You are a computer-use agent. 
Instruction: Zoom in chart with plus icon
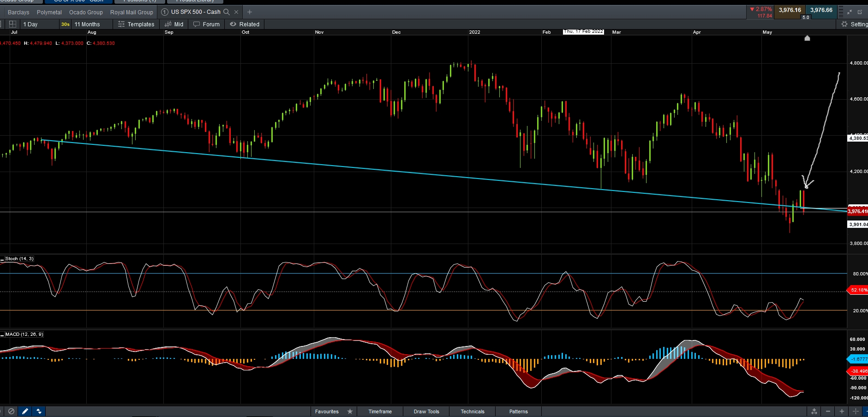coord(842,411)
